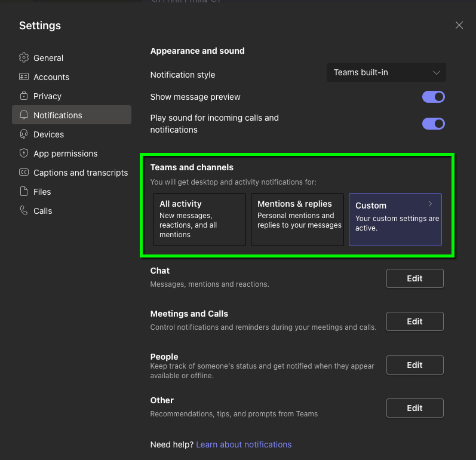Image resolution: width=476 pixels, height=460 pixels.
Task: Select the Custom notifications card
Action: (395, 219)
